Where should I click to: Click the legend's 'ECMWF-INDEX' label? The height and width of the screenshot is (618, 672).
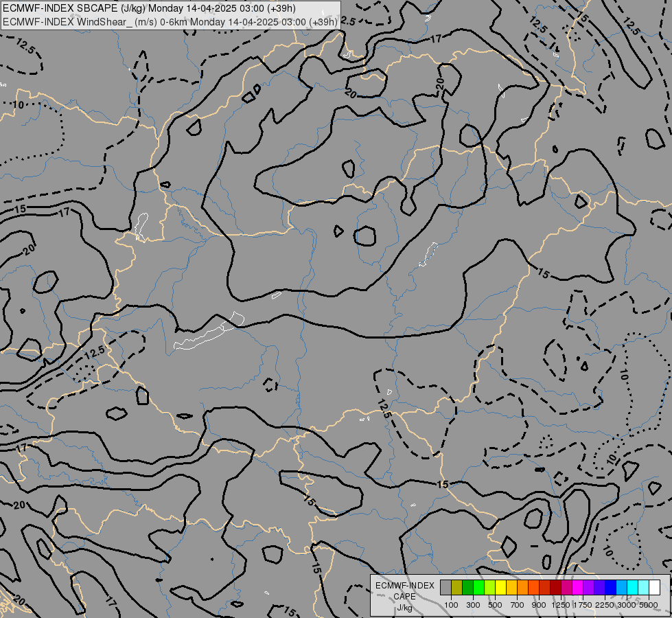tap(405, 586)
